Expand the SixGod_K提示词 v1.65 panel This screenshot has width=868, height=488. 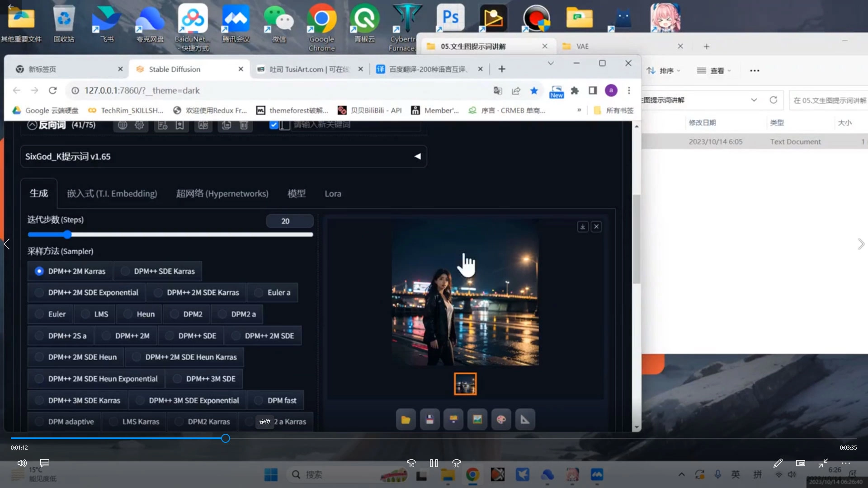(417, 156)
